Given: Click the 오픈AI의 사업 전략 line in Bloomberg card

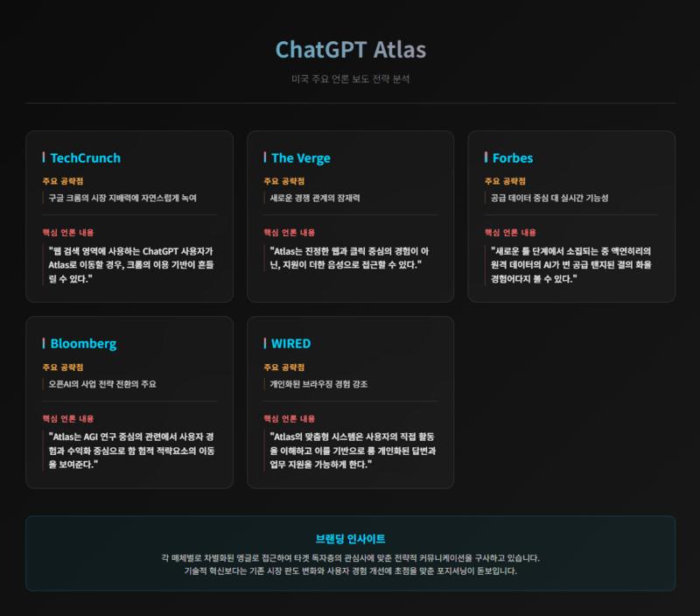Looking at the screenshot, I should [x=102, y=383].
